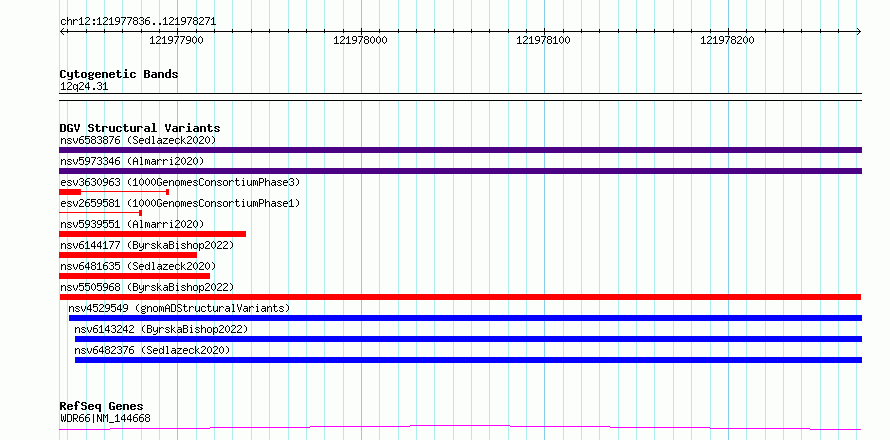Open variant esv3630963 label
This screenshot has width=890, height=440.
click(x=180, y=182)
